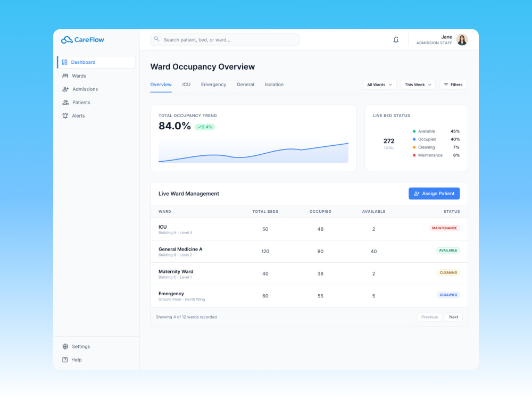Click the WARD column header
Image resolution: width=532 pixels, height=399 pixels.
click(x=165, y=211)
